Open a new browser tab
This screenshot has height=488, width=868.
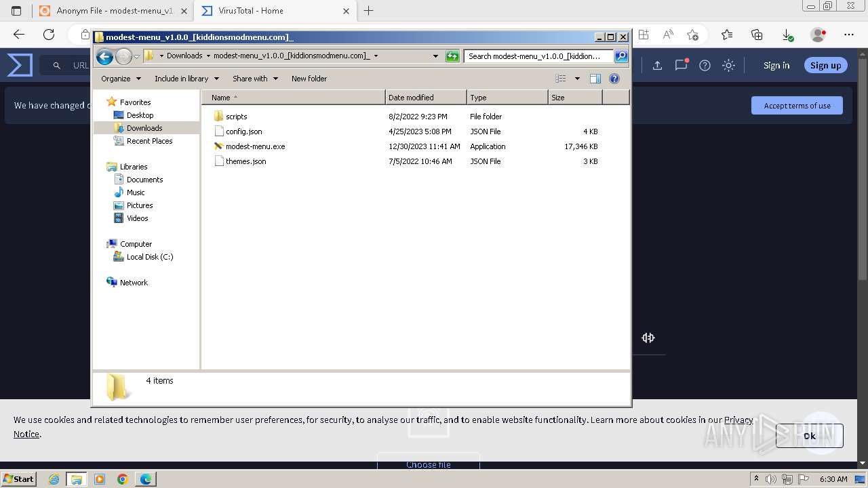pos(368,11)
